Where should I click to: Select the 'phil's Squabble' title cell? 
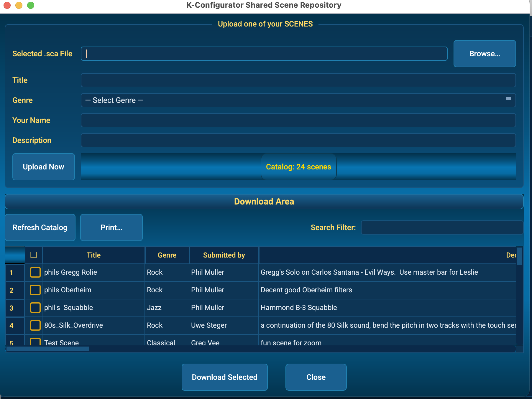[x=94, y=308]
